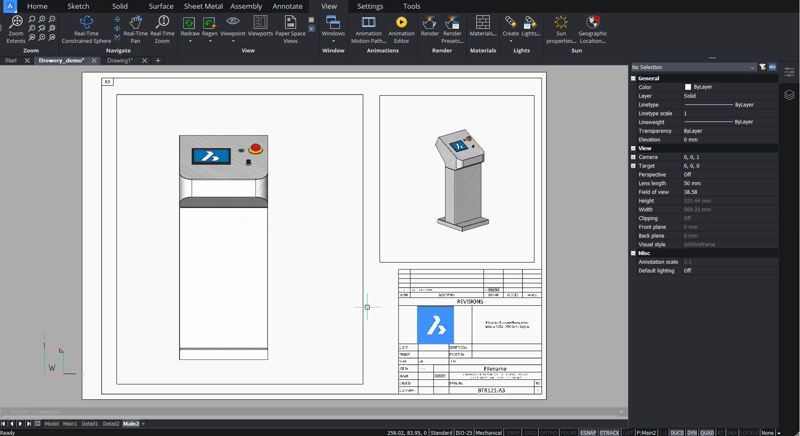Click the Mechanical workspace status field
Viewport: 800px width, 436px height.
point(489,433)
